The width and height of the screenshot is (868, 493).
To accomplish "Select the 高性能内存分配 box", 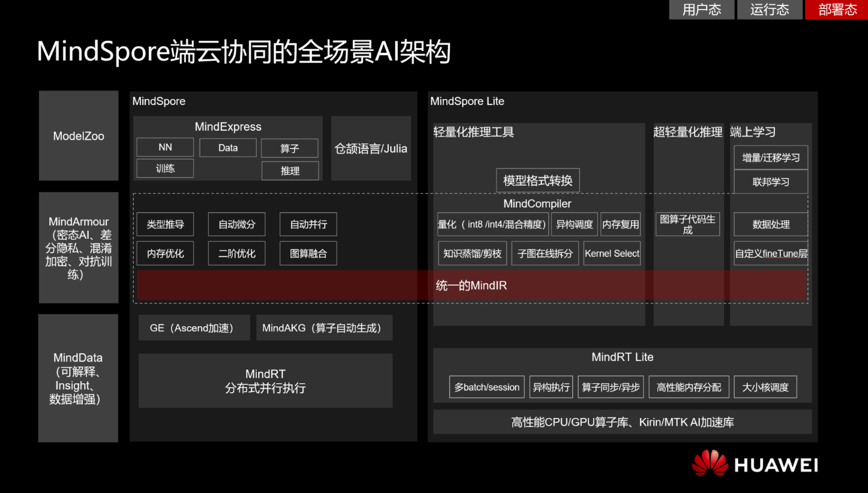I will click(689, 387).
